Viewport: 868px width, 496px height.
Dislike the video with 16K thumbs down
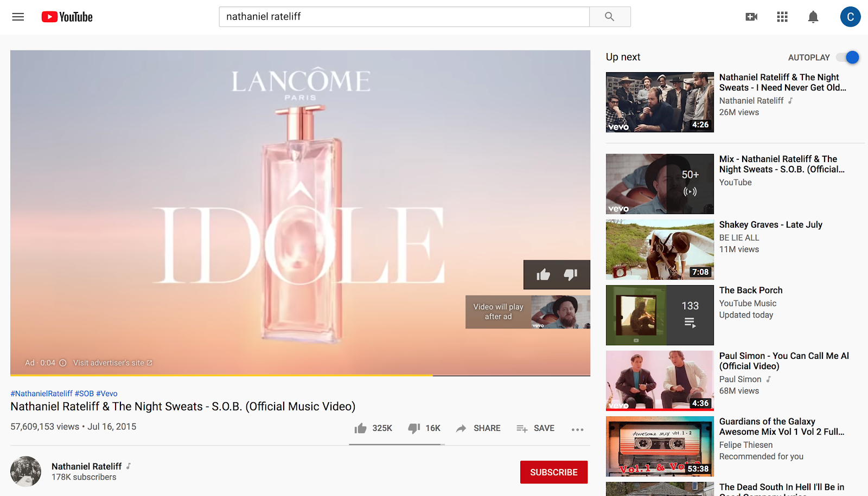pyautogui.click(x=424, y=428)
